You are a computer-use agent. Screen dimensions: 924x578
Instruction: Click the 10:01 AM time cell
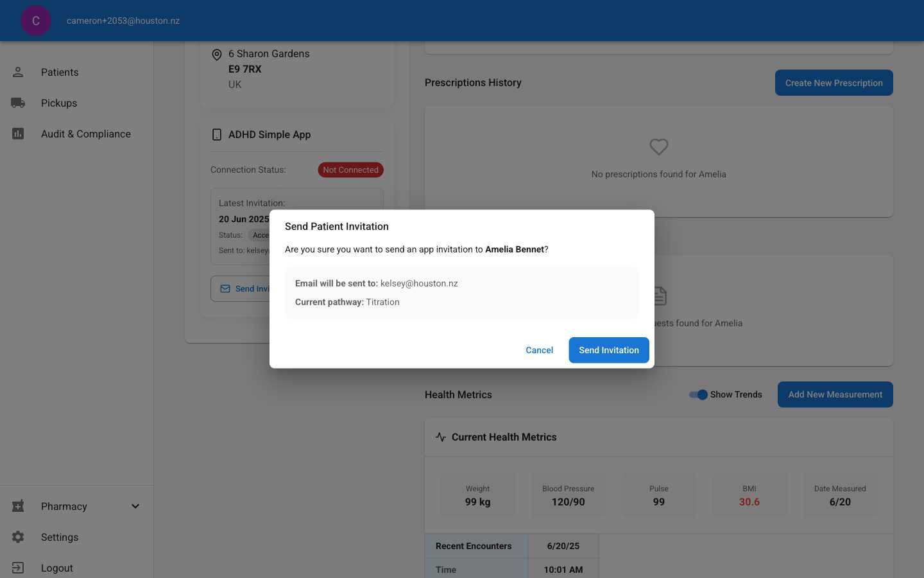[563, 569]
